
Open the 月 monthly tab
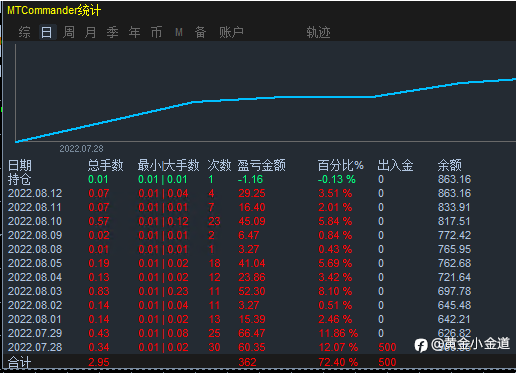(91, 32)
